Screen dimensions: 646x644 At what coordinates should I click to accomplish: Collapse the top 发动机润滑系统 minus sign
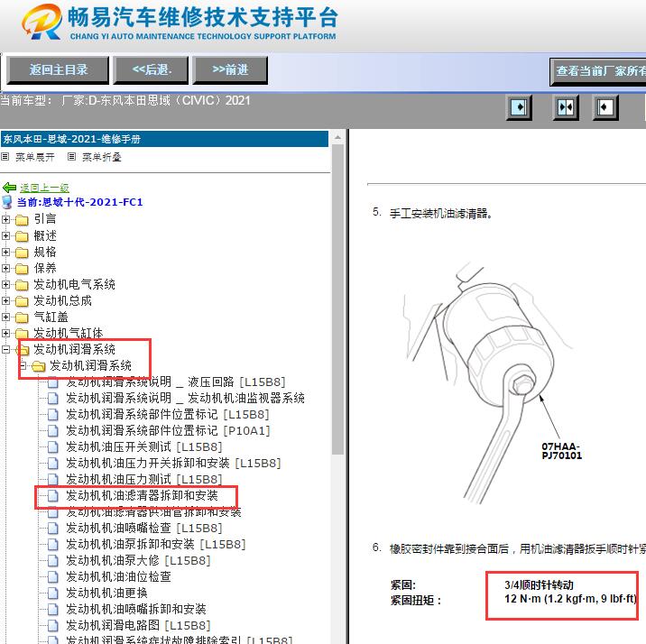click(5, 350)
